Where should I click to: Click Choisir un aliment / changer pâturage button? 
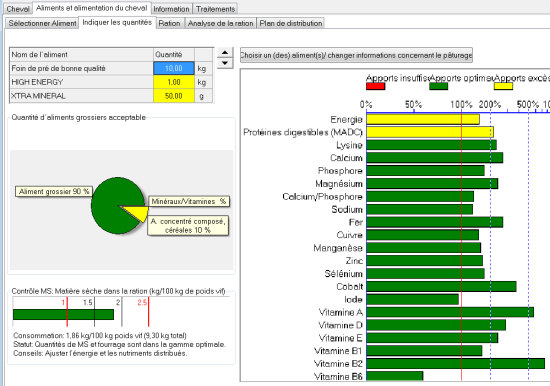[356, 55]
